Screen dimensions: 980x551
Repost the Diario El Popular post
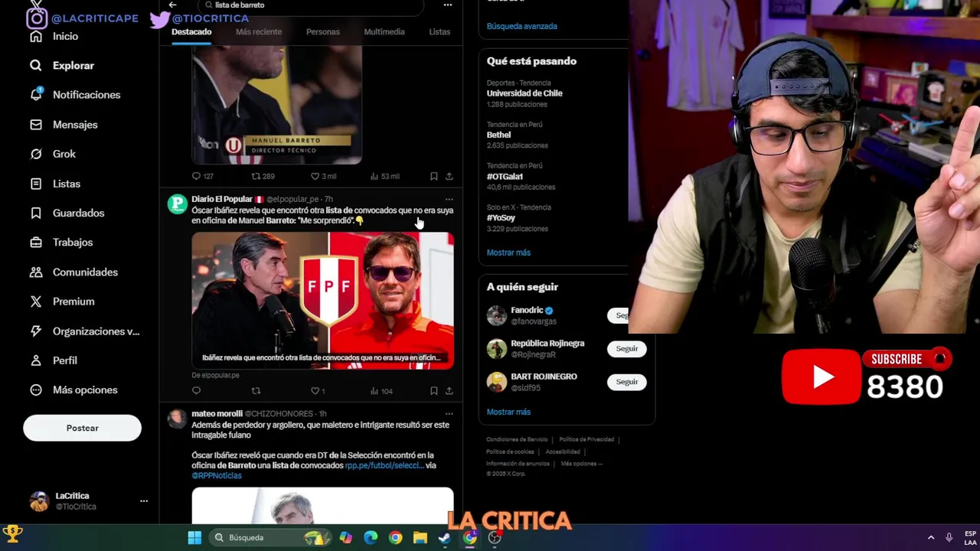256,391
